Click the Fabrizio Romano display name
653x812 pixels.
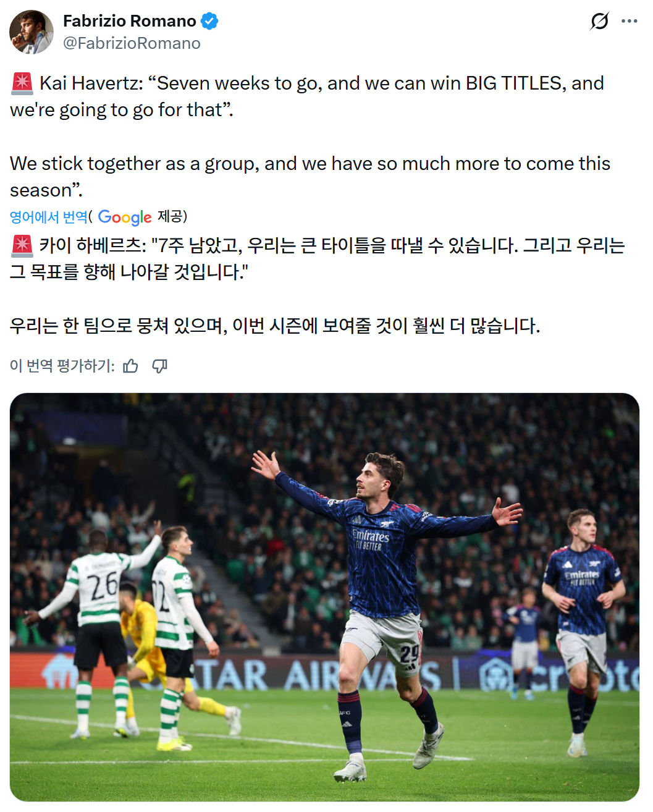pos(129,21)
